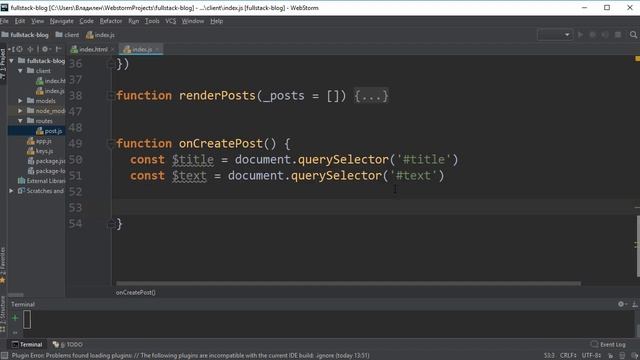Expand the models folder arrow

point(20,101)
